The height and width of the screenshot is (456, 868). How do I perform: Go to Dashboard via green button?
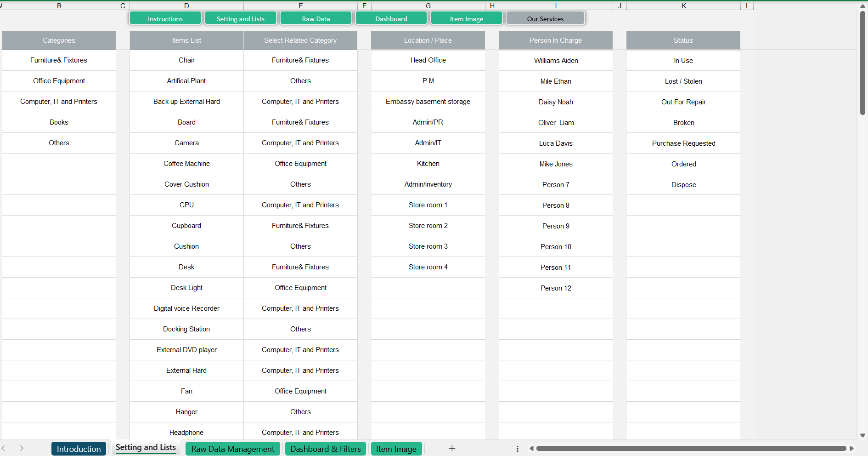pyautogui.click(x=391, y=18)
